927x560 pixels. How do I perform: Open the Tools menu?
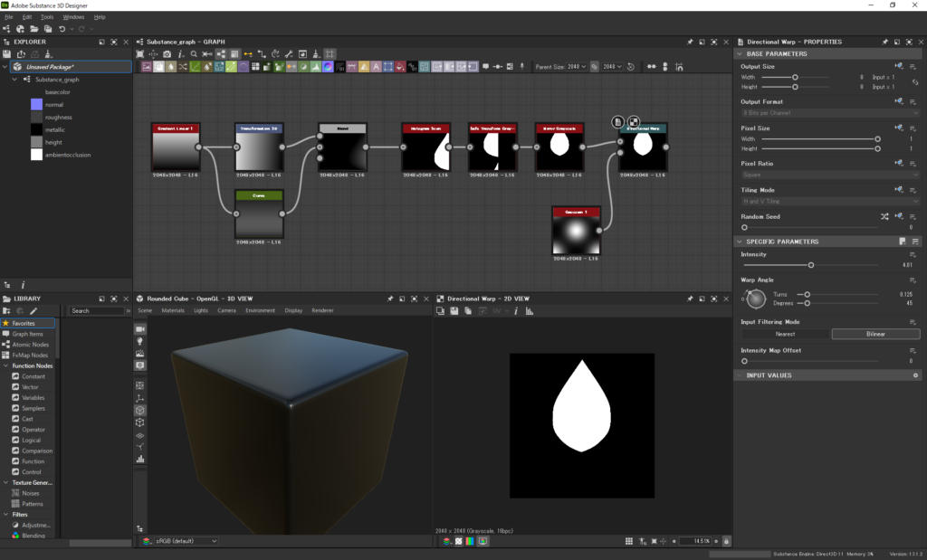pos(47,17)
